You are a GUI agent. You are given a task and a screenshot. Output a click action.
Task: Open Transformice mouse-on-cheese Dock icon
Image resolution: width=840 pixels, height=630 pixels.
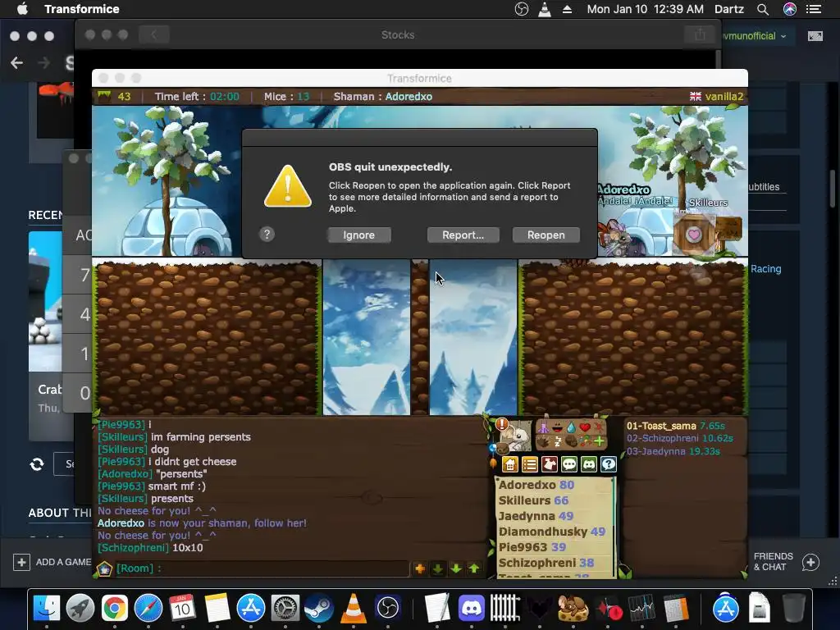pyautogui.click(x=573, y=608)
